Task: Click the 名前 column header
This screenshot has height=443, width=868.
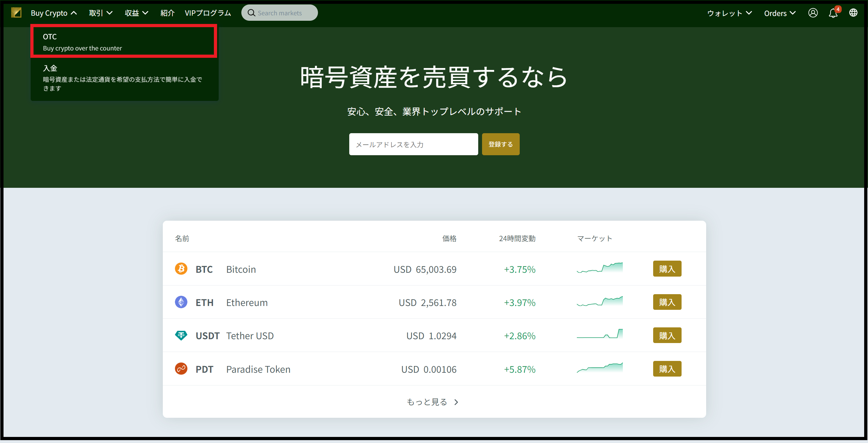Action: [182, 239]
